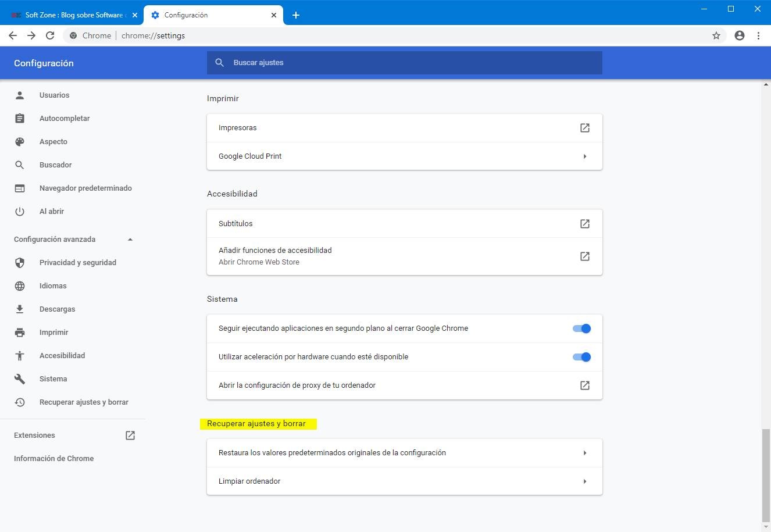
Task: Click the Sistema wrench icon
Action: (x=20, y=379)
